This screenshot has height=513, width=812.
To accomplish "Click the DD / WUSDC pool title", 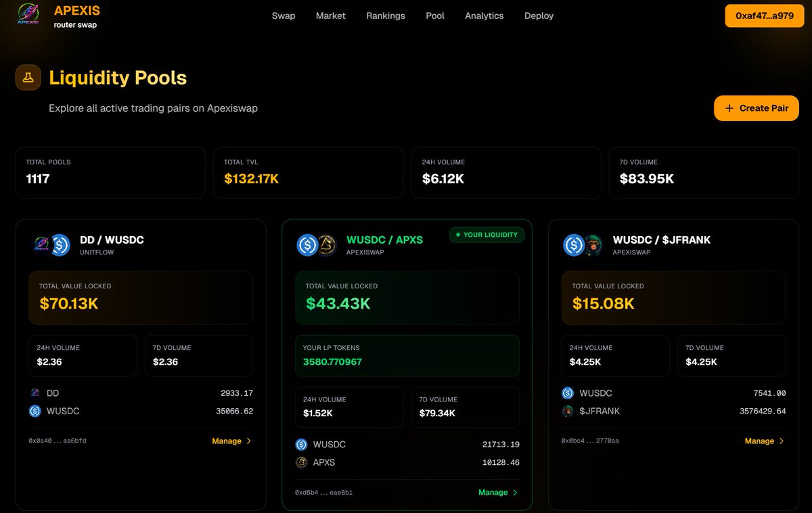I will click(112, 240).
